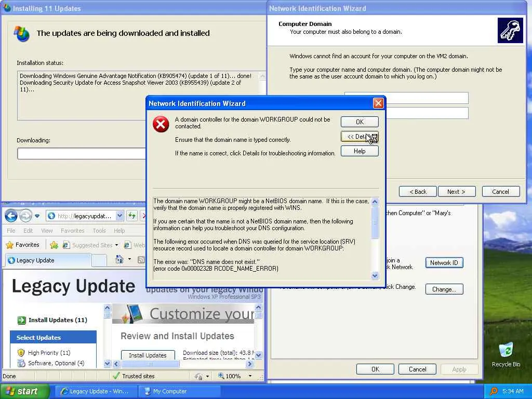Click the Downloading progress bar
The image size is (532, 399).
point(82,154)
